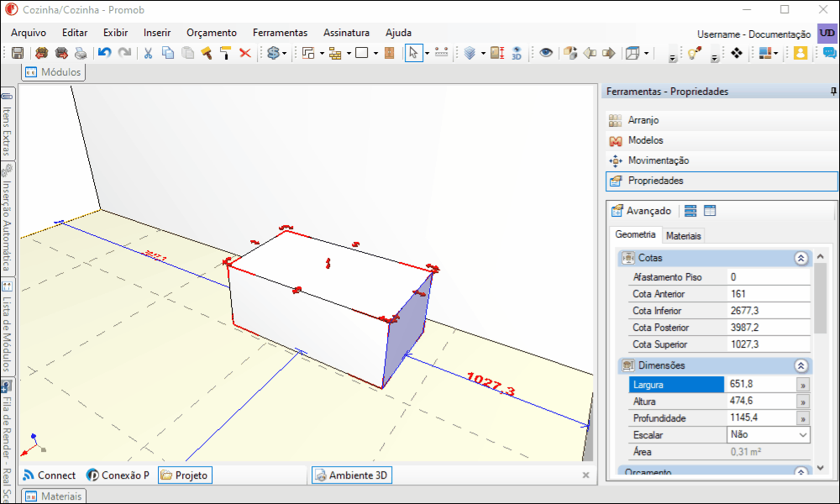Click the Undo arrow icon
Viewport: 840px width, 504px height.
pos(104,53)
